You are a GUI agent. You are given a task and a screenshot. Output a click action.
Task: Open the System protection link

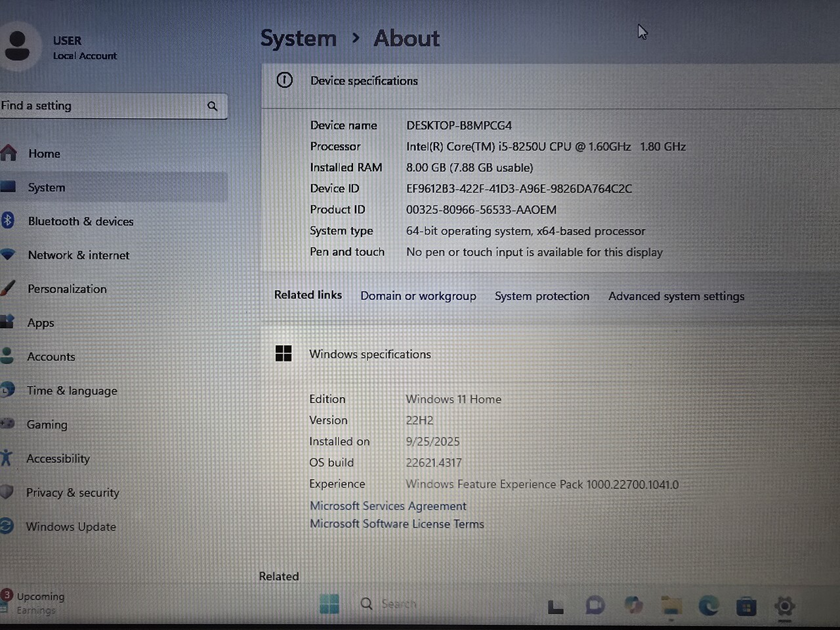542,296
